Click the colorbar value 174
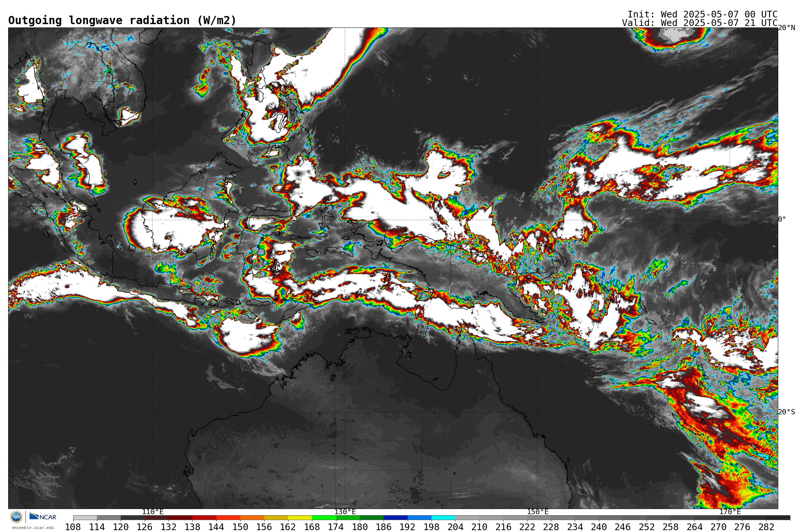The image size is (802, 532). click(336, 527)
